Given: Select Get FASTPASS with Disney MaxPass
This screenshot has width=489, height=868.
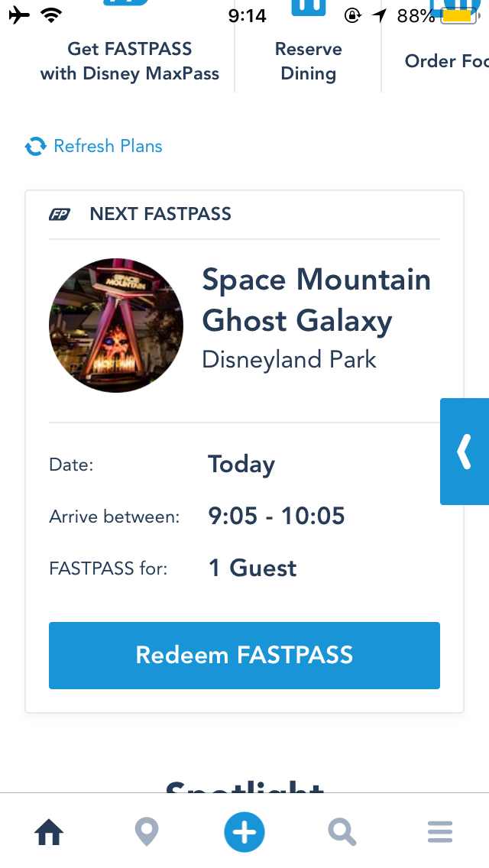Looking at the screenshot, I should pos(130,61).
